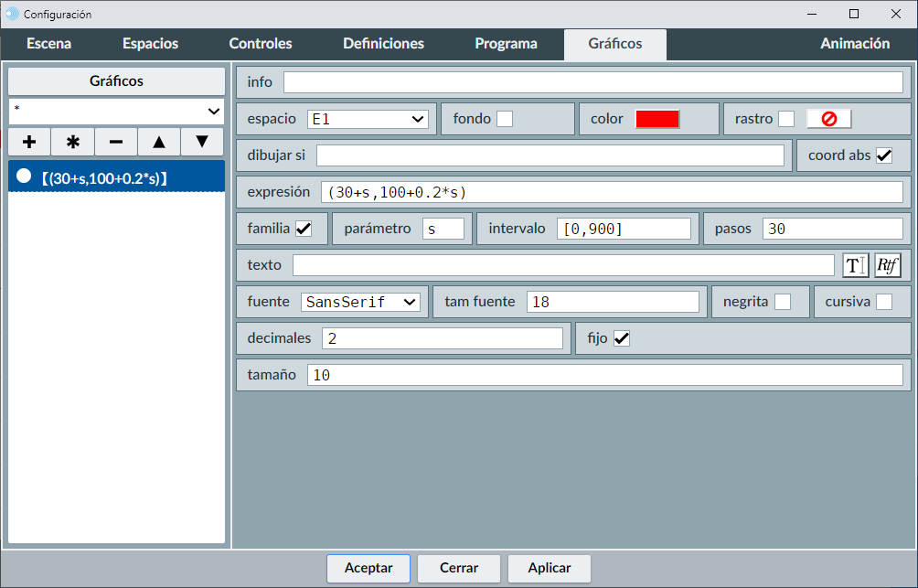Open the Rtf rich text editor
This screenshot has height=588, width=918.
[x=888, y=265]
